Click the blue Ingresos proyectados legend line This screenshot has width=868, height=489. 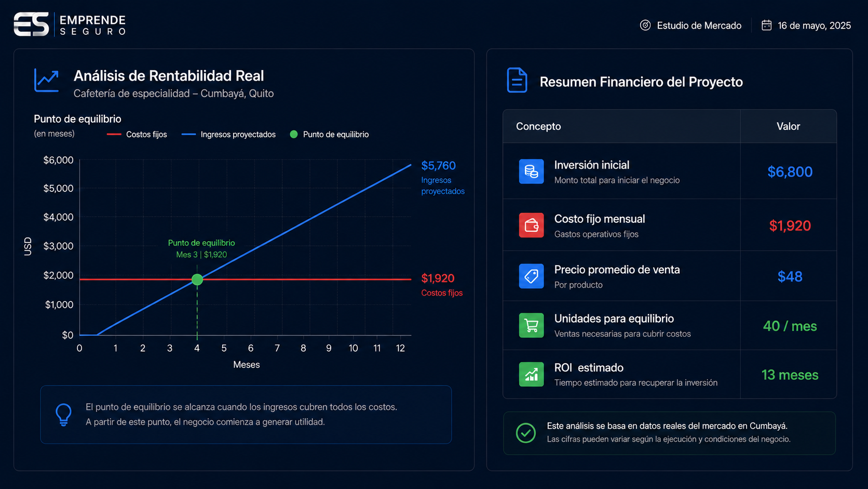click(188, 134)
